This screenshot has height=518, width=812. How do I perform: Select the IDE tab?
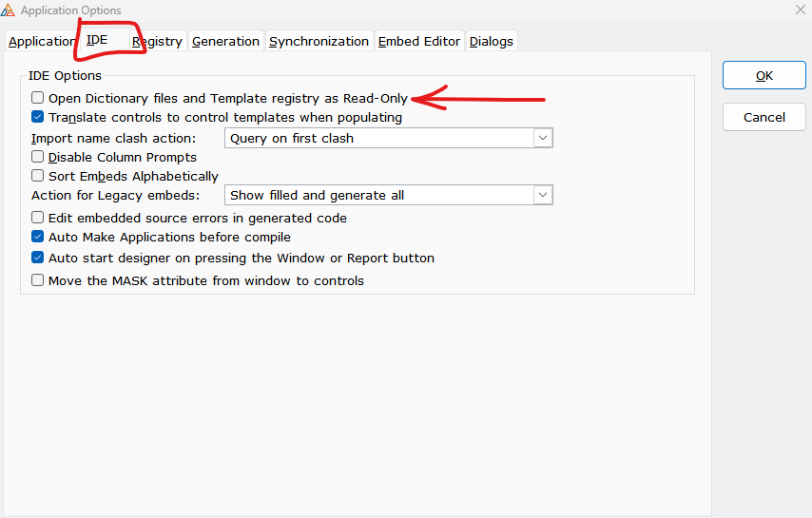(97, 40)
